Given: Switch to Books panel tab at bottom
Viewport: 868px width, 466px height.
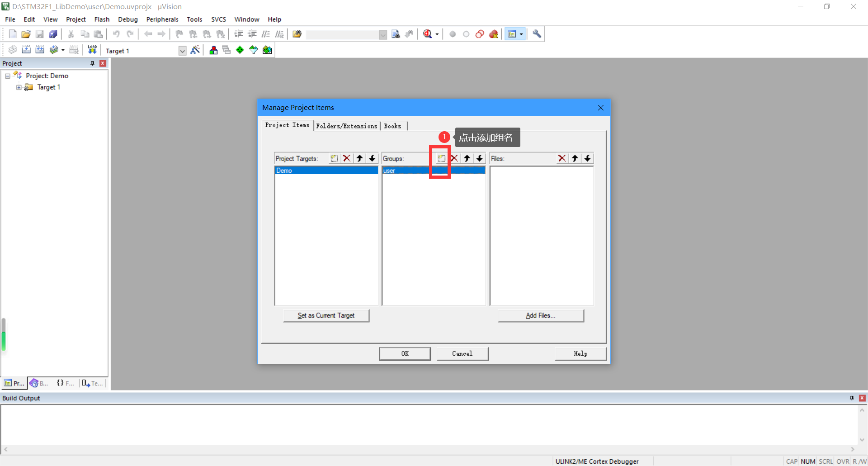Looking at the screenshot, I should (39, 383).
